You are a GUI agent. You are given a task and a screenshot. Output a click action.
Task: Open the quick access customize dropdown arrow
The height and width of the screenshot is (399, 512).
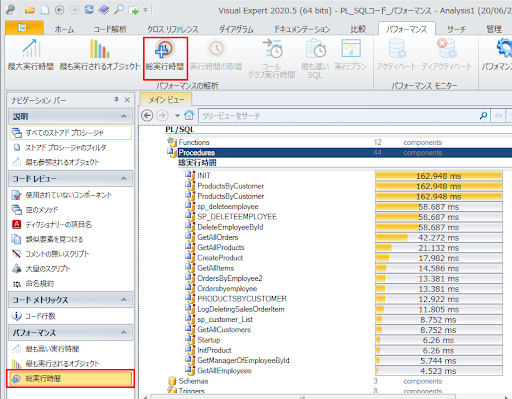tap(146, 10)
